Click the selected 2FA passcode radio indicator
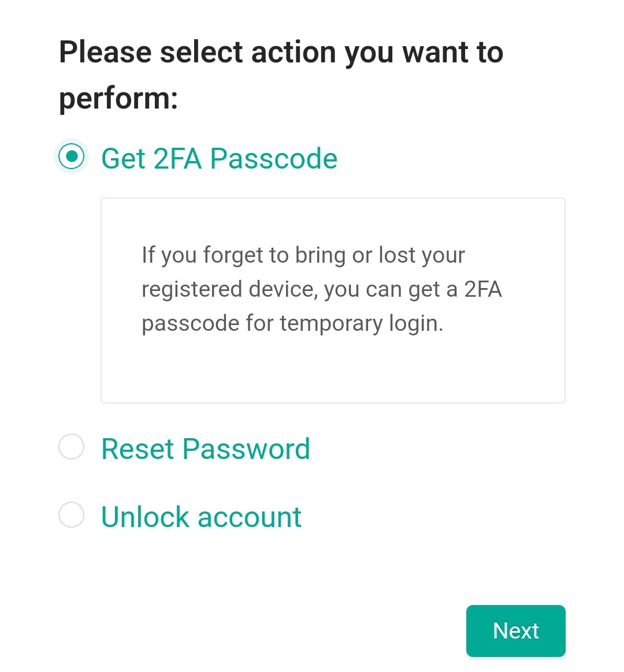The image size is (624, 672). pos(71,158)
